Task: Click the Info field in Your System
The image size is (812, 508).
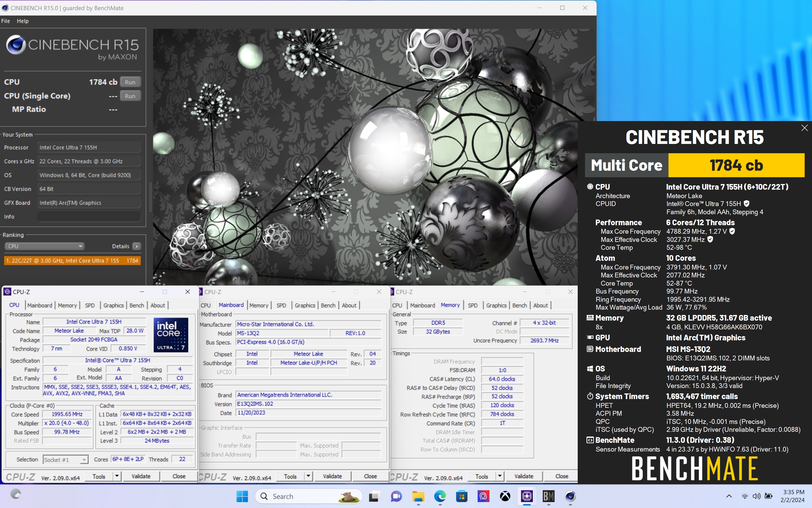Action: click(x=89, y=217)
